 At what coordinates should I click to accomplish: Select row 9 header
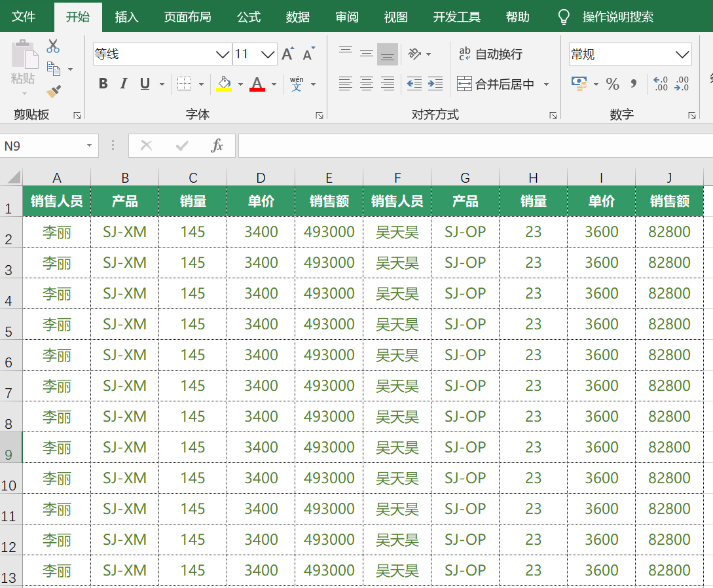11,447
